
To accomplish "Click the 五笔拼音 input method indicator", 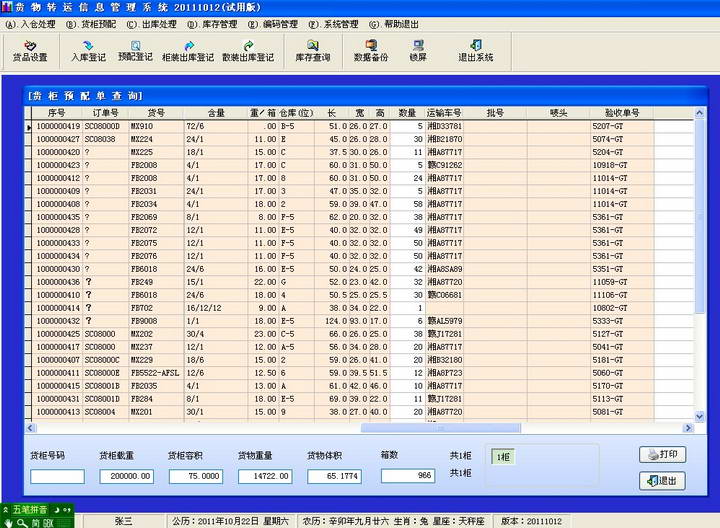I will click(29, 510).
